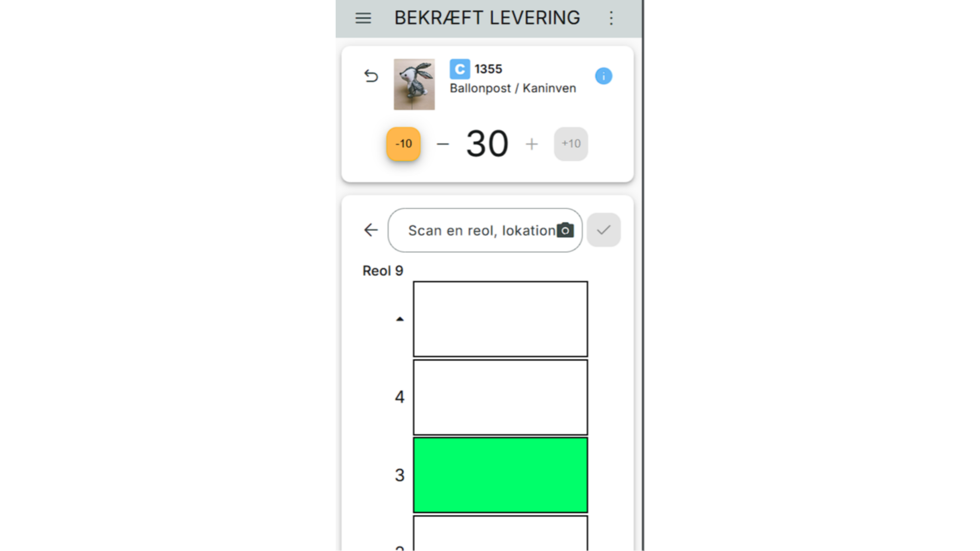Screen dimensions: 980x551
Task: Select the topmost empty shelf compartment
Action: coord(500,319)
